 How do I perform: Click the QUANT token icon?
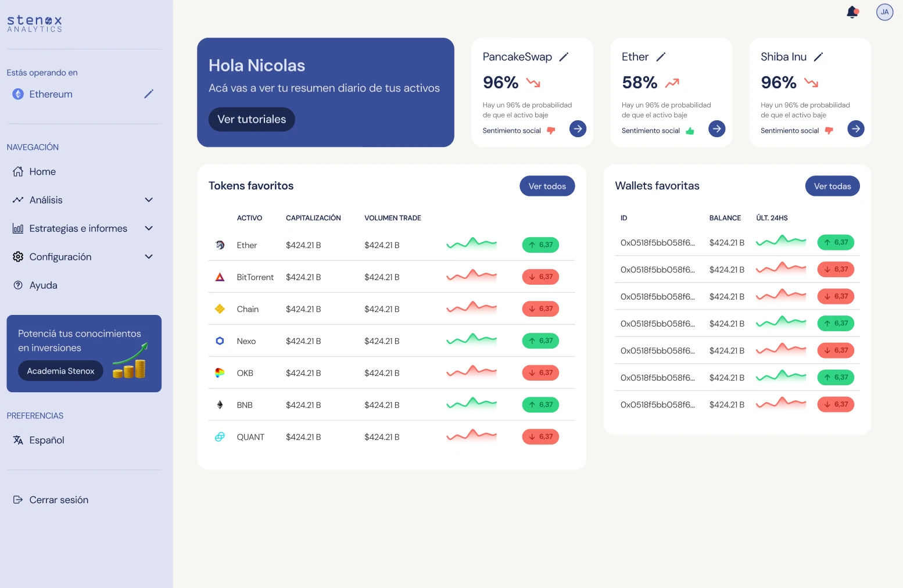[220, 437]
